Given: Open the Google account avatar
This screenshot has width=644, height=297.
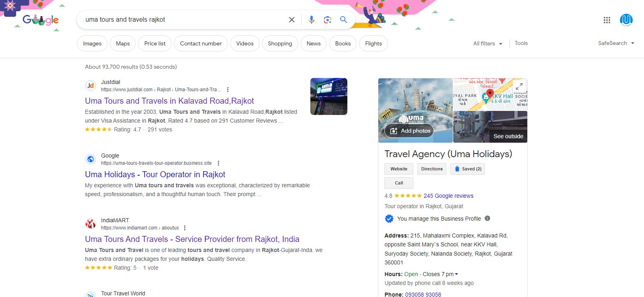Looking at the screenshot, I should (626, 20).
